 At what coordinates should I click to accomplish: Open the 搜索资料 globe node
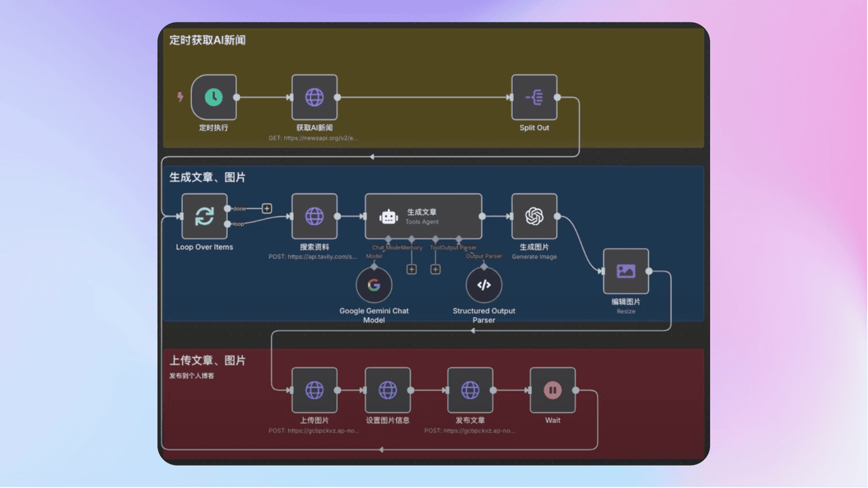pyautogui.click(x=315, y=216)
